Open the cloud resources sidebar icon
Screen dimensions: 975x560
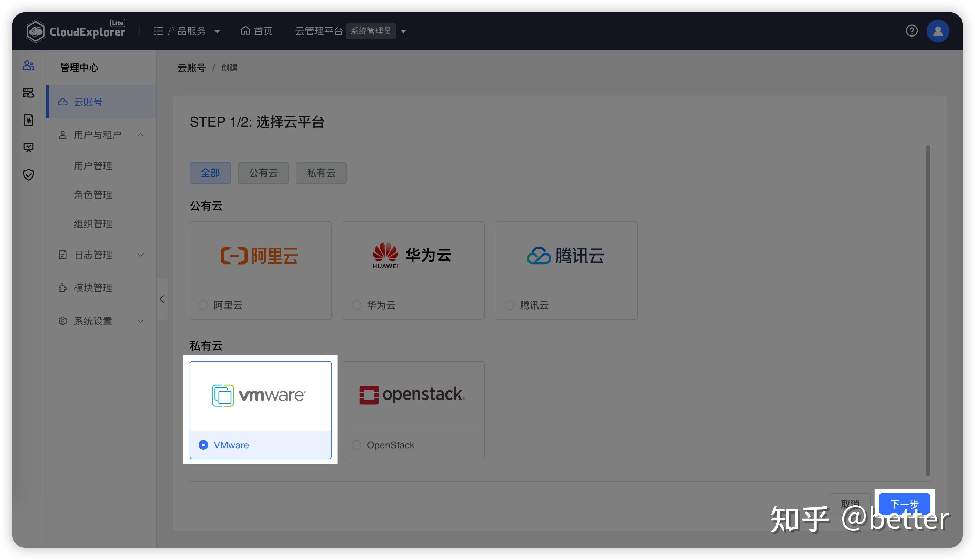coord(29,93)
